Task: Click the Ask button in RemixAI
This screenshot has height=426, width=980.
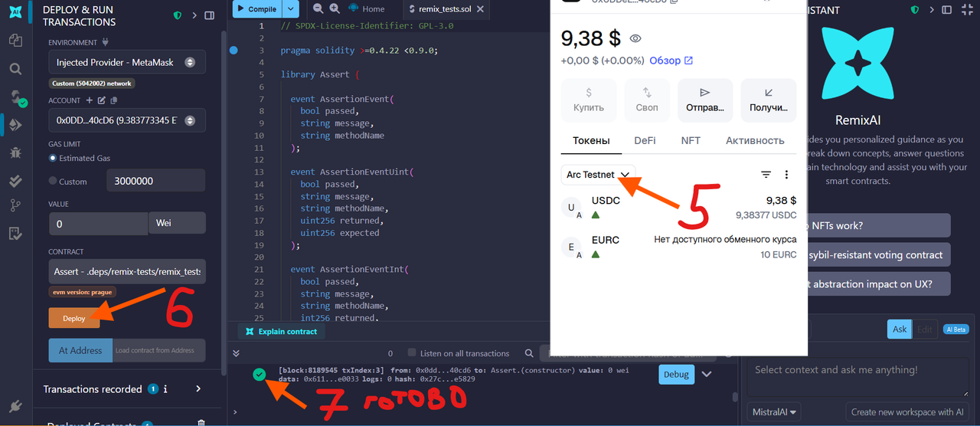Action: coord(900,329)
